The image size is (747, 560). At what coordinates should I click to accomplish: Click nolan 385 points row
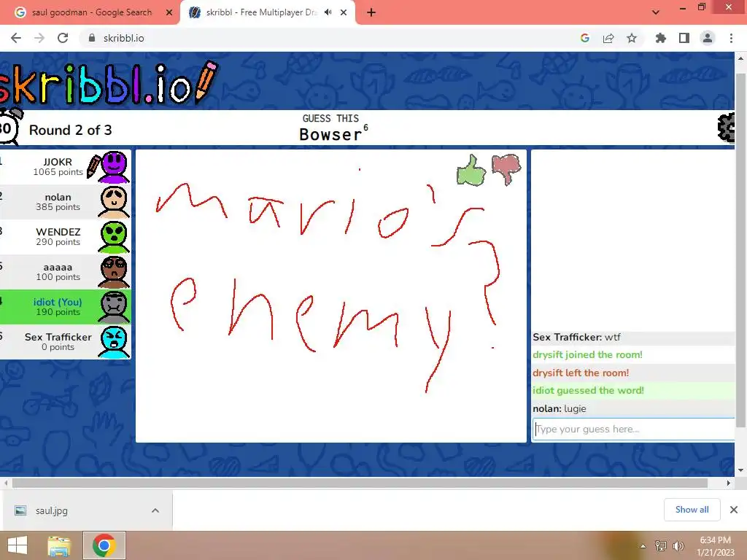point(65,202)
